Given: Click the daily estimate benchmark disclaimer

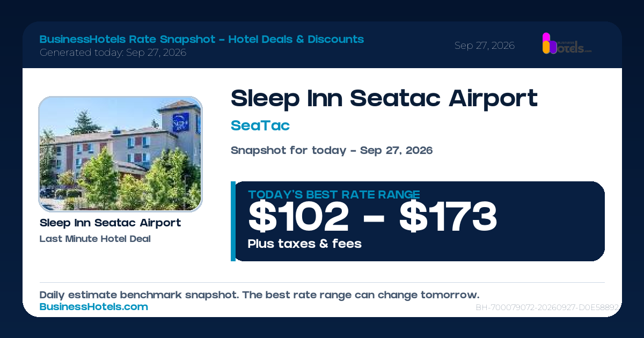Looking at the screenshot, I should click(259, 295).
